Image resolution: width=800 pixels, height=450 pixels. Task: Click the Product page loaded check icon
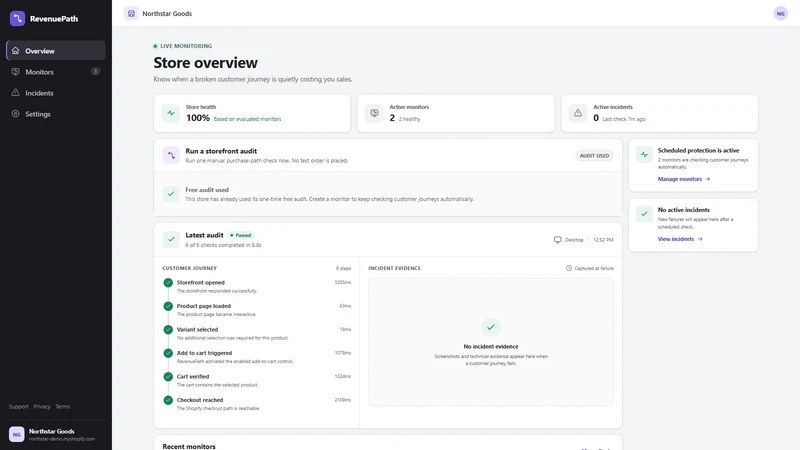(168, 306)
